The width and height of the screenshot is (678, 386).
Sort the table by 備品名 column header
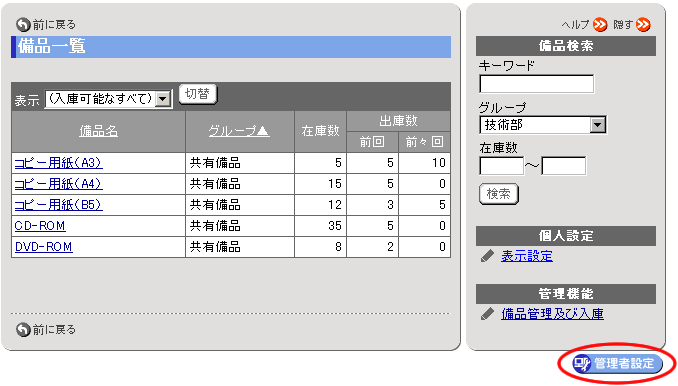pos(99,131)
